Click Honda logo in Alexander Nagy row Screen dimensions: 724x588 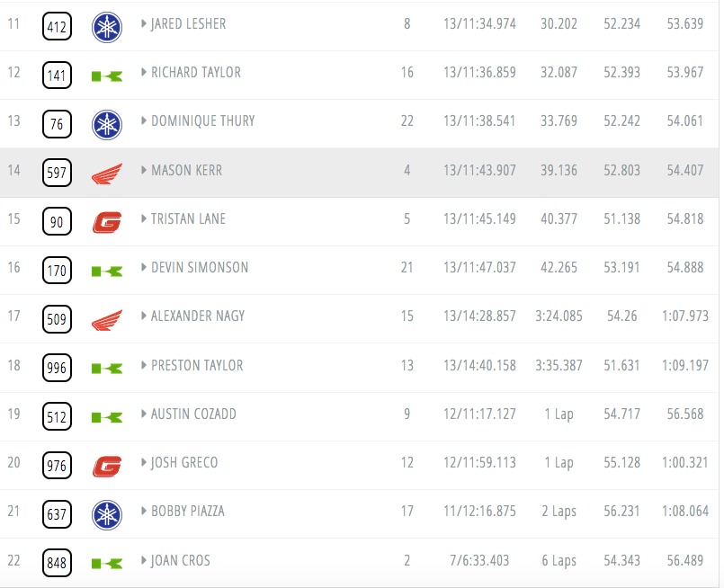pyautogui.click(x=107, y=320)
